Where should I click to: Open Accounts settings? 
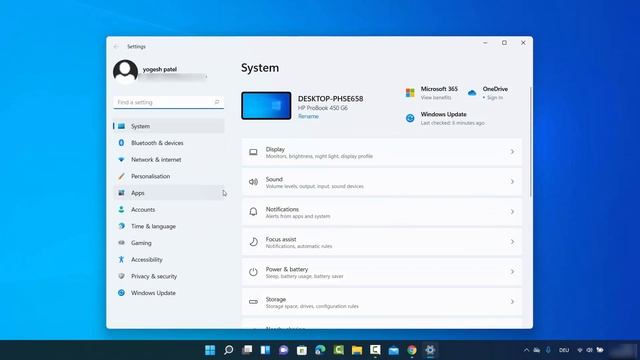(x=169, y=209)
